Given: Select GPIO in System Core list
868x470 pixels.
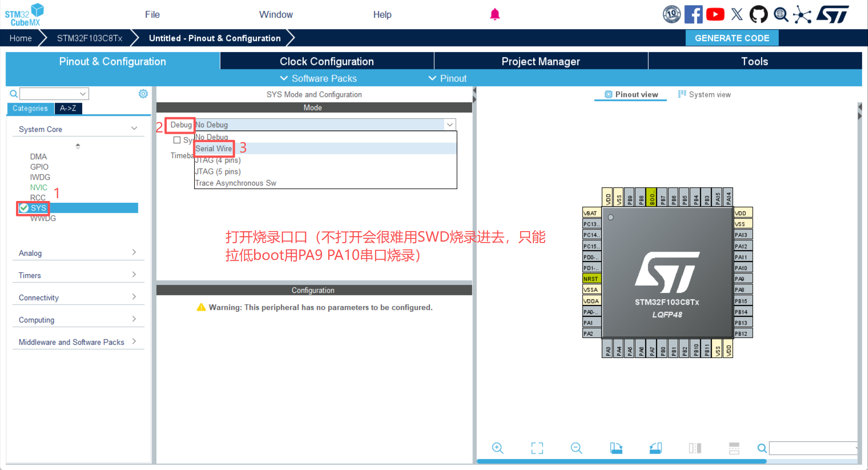Looking at the screenshot, I should click(39, 167).
